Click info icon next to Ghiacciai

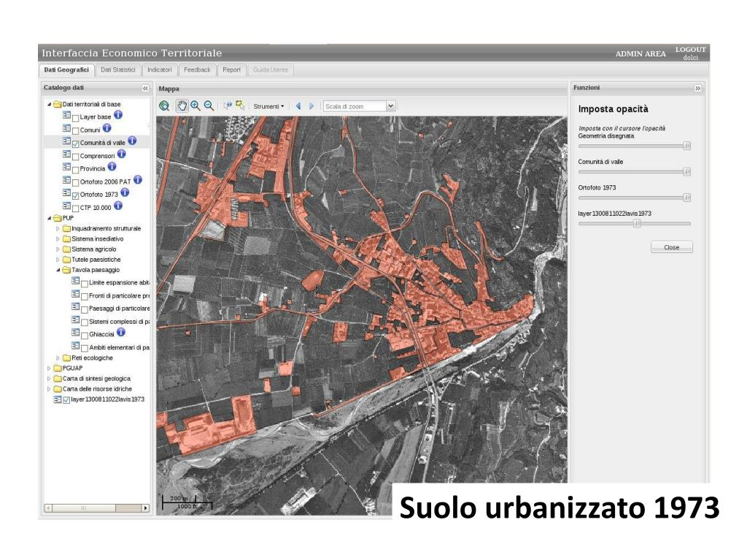pos(121,332)
